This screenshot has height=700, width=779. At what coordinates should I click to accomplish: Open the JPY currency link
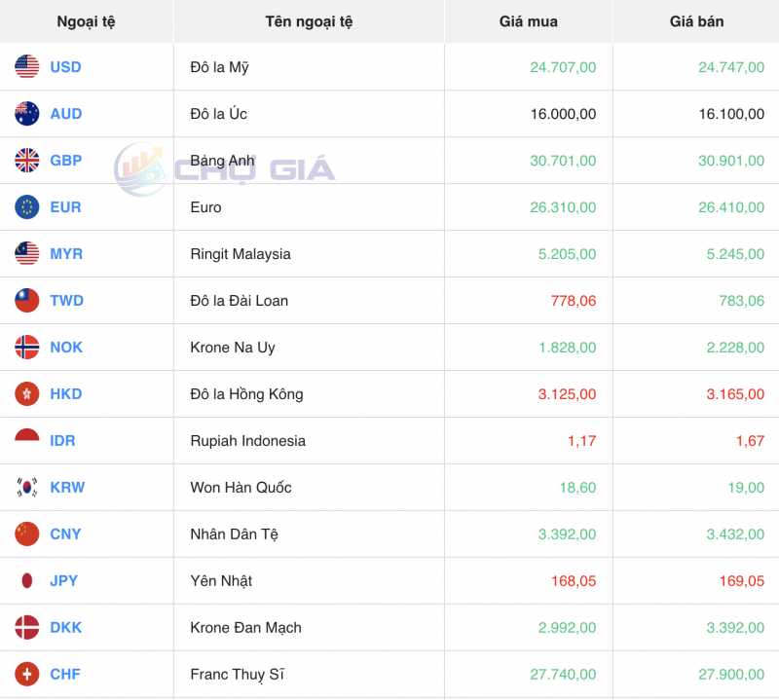(64, 581)
